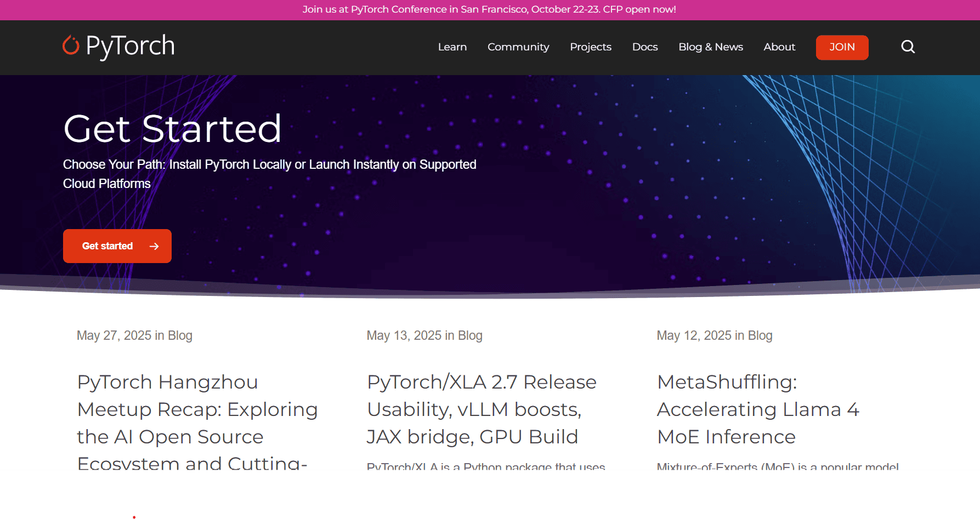Open the Docs navigation menu
This screenshot has width=980, height=519.
point(644,47)
